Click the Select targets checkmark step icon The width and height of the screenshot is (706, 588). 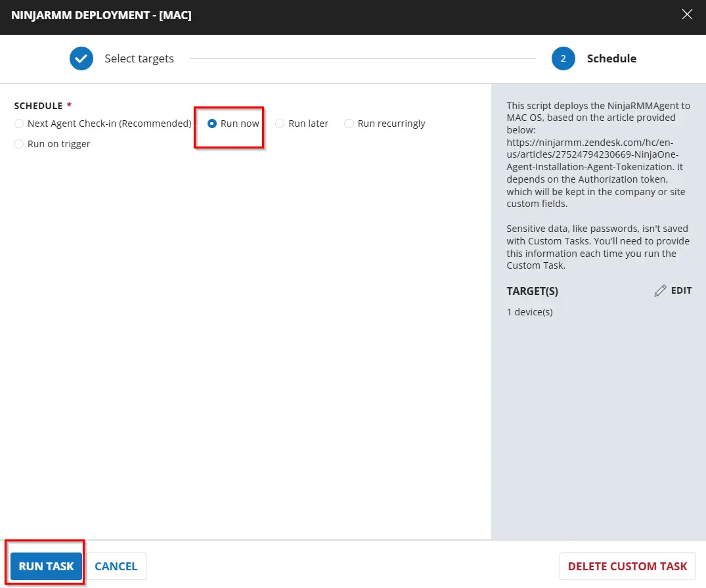[x=81, y=58]
